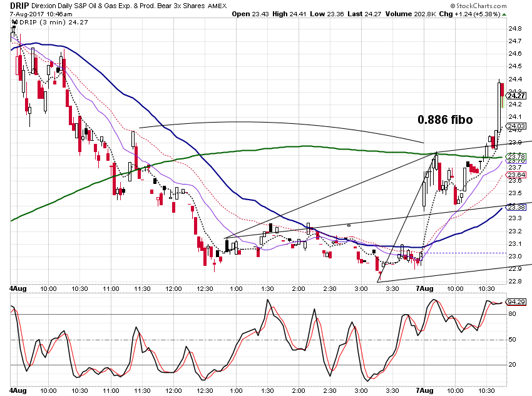532x396 pixels.
Task: Click the Direxion Daily S&P Oil & Gas fund name
Action: [x=118, y=6]
